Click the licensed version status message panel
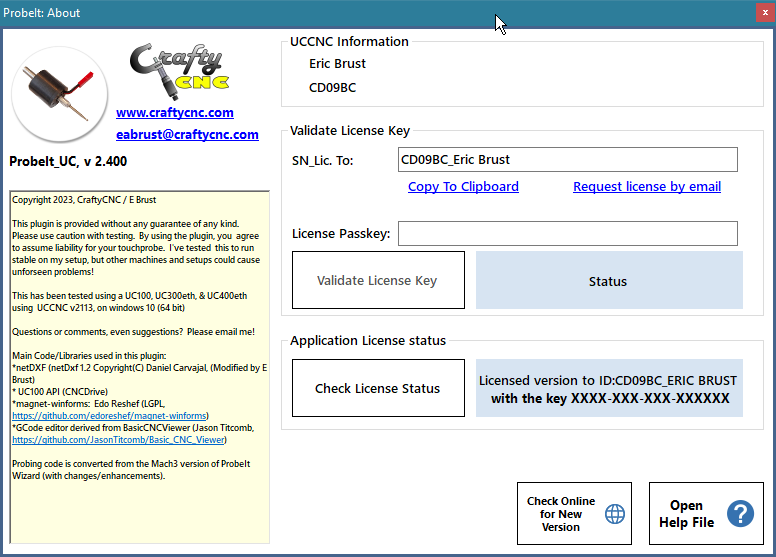This screenshot has width=776, height=557. [x=609, y=388]
